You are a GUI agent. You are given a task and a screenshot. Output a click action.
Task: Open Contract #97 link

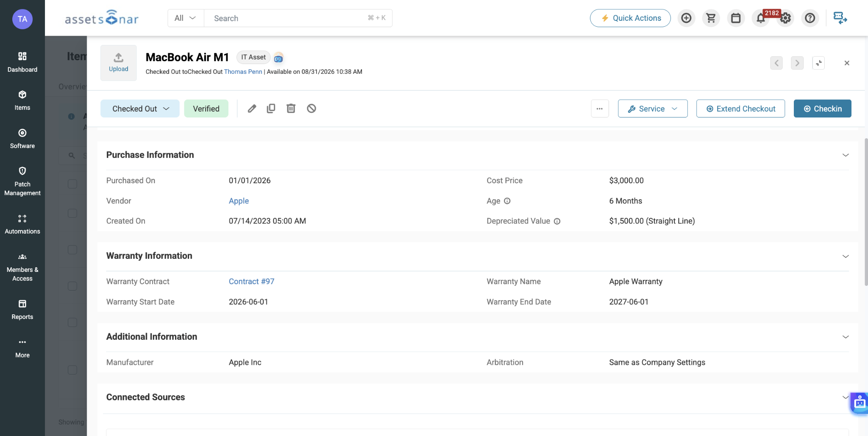coord(251,282)
